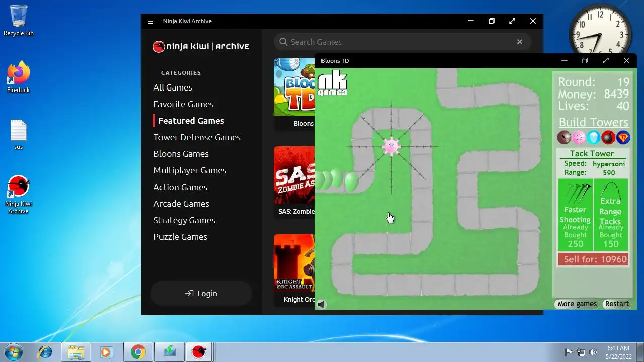Select the Featured Games category
This screenshot has width=644, height=362.
(191, 121)
